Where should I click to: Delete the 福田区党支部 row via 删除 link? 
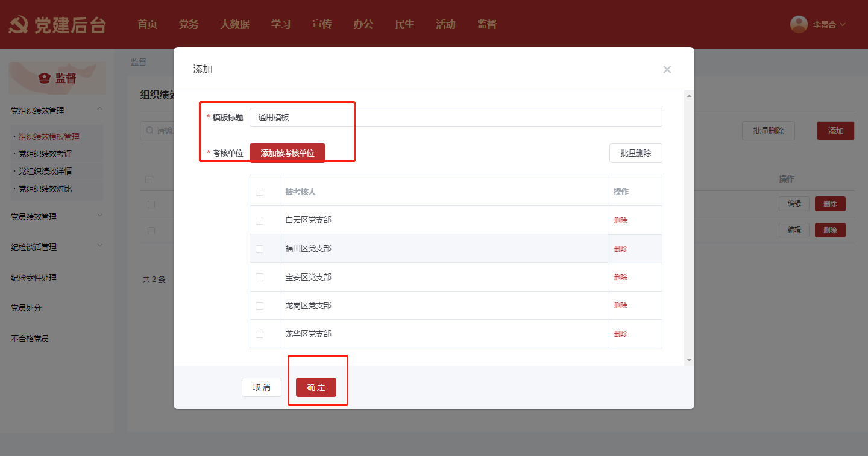[x=620, y=249]
